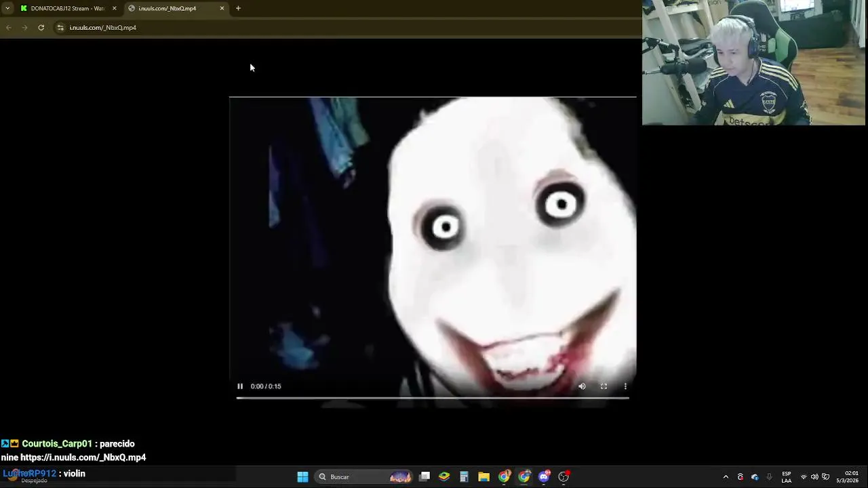Click the security shield tray icon

click(825, 477)
